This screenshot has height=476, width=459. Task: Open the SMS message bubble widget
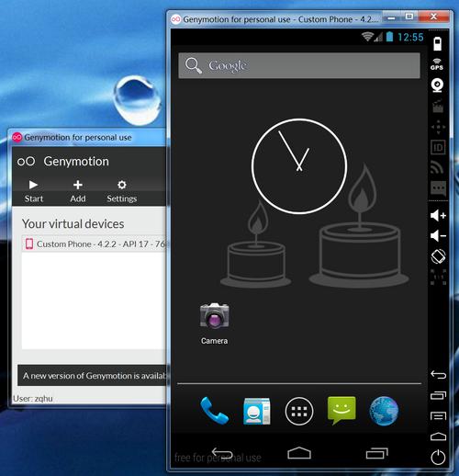(438, 188)
